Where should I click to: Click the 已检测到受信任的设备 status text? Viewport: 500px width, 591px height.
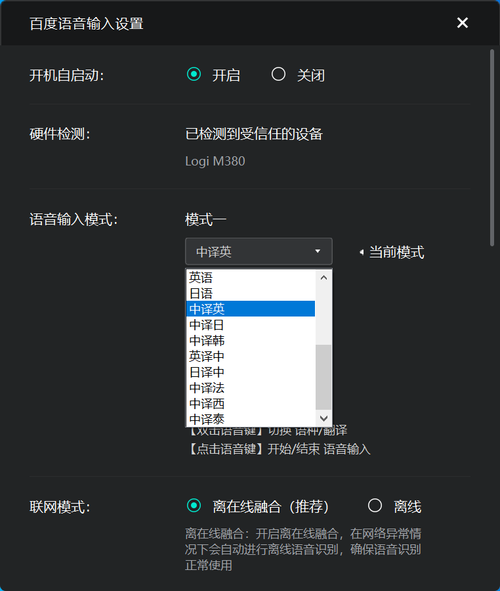click(x=254, y=134)
